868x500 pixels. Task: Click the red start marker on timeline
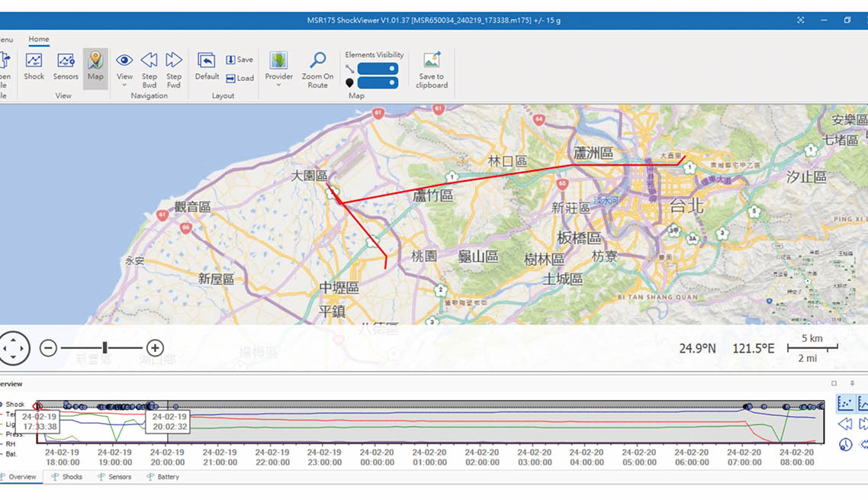(37, 406)
